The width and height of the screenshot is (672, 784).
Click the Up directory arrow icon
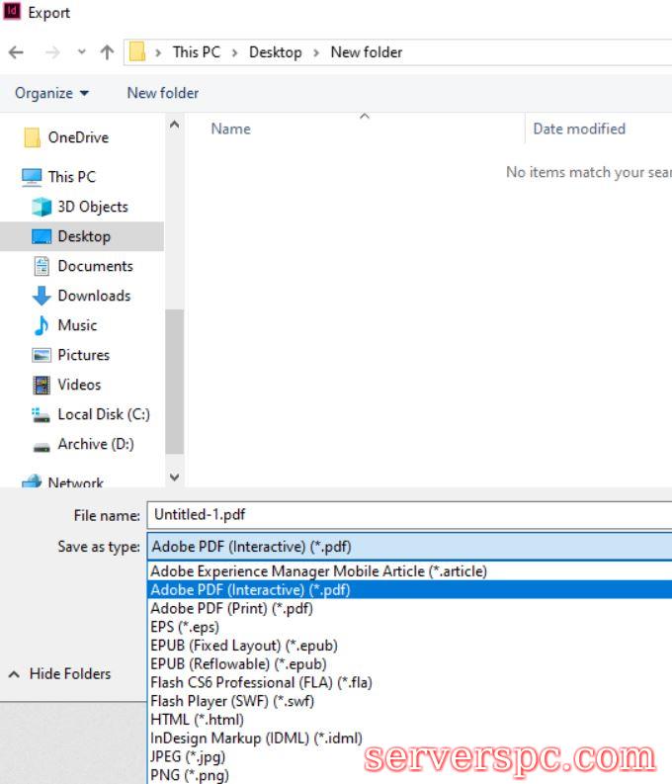[107, 52]
